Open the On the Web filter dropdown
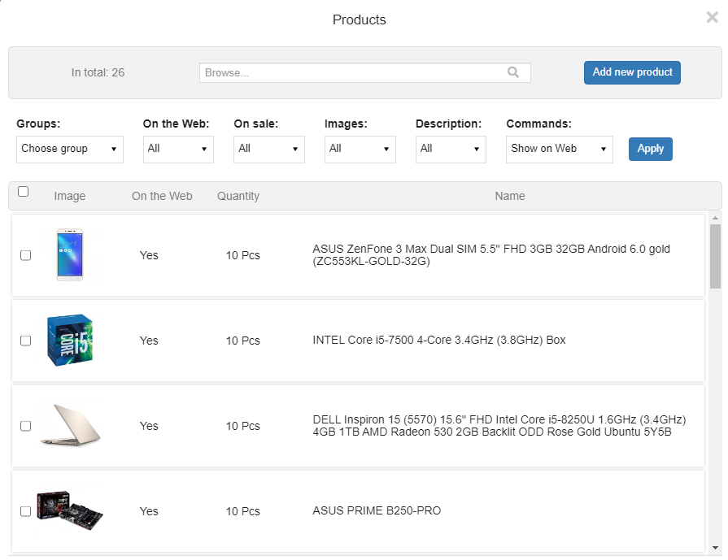This screenshot has height=560, width=728. (178, 149)
